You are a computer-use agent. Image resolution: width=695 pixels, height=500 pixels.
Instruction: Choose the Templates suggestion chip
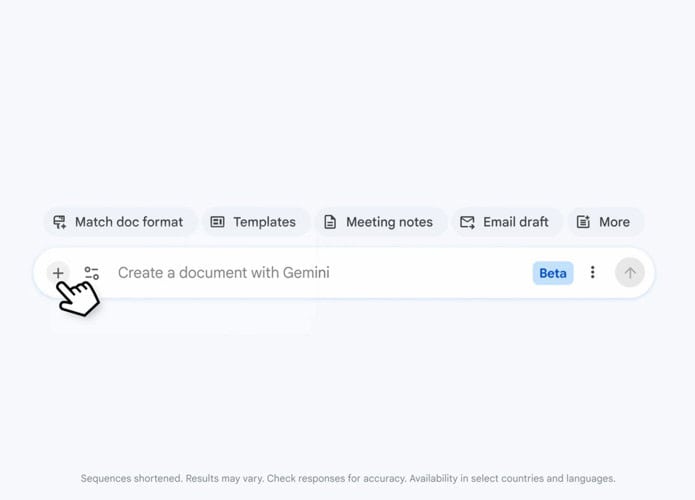[x=264, y=222]
